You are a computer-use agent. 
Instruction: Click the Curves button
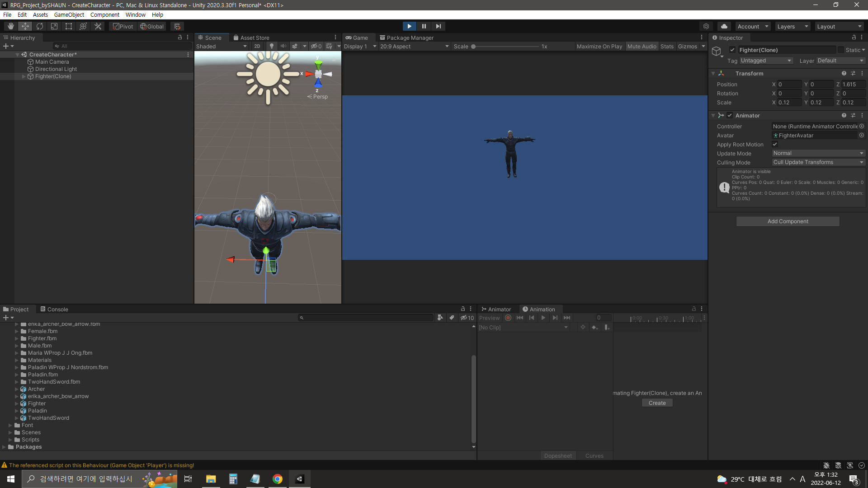[x=594, y=455]
